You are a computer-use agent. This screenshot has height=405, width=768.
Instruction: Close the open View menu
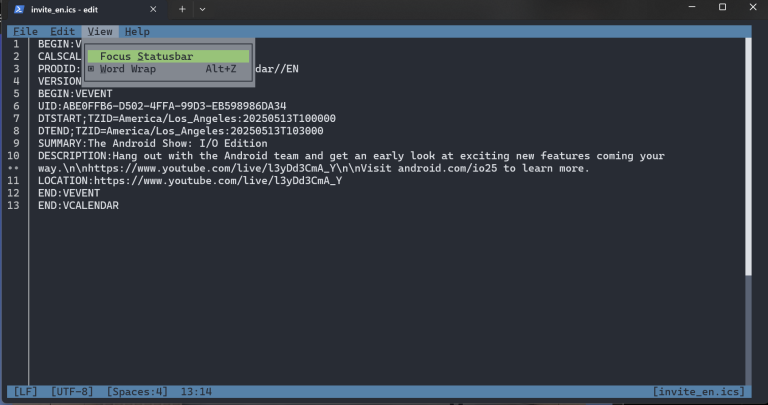click(100, 32)
